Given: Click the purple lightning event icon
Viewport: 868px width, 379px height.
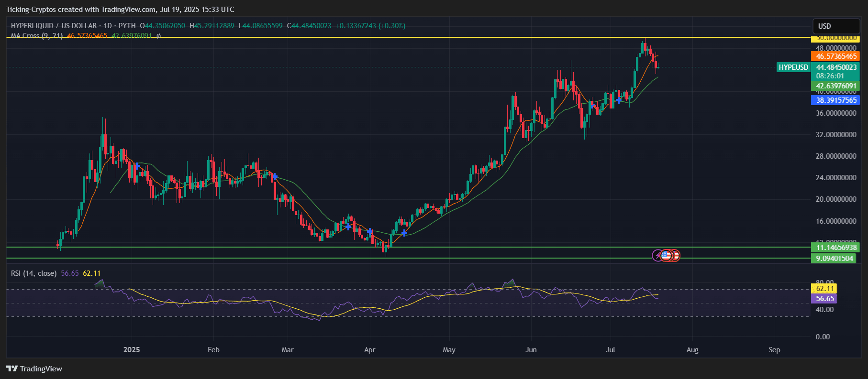Looking at the screenshot, I should tap(658, 256).
